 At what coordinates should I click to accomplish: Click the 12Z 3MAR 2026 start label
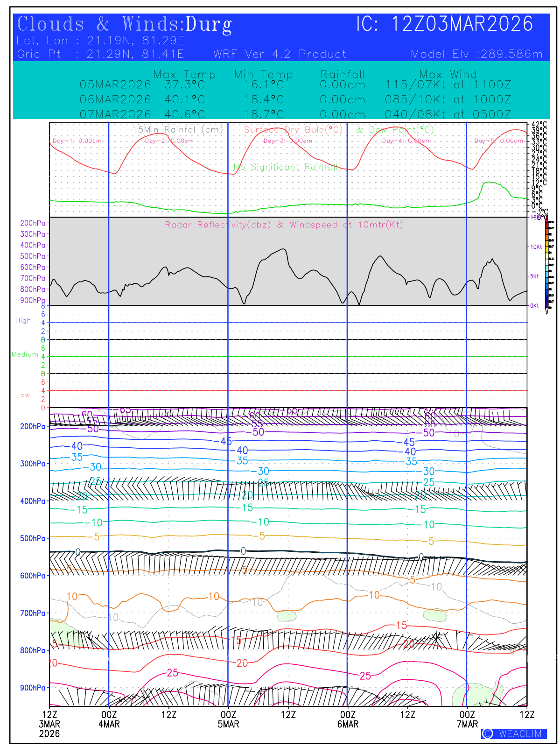coord(49,724)
